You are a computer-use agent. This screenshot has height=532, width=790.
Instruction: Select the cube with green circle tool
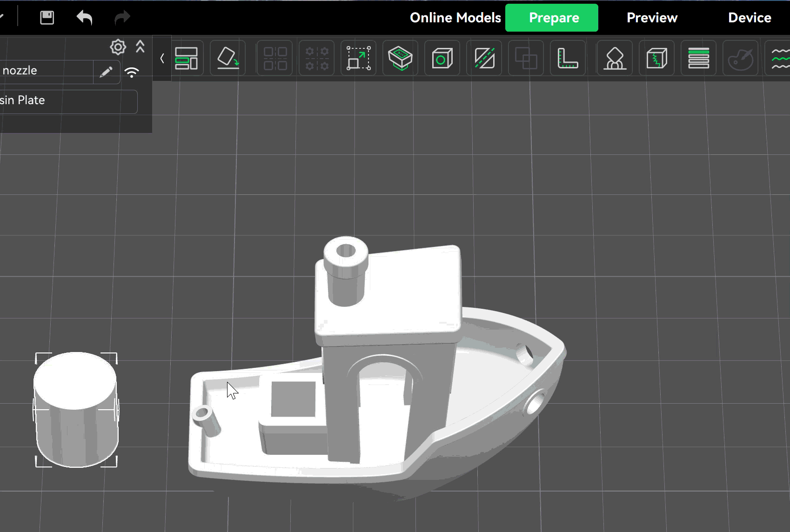coord(442,58)
